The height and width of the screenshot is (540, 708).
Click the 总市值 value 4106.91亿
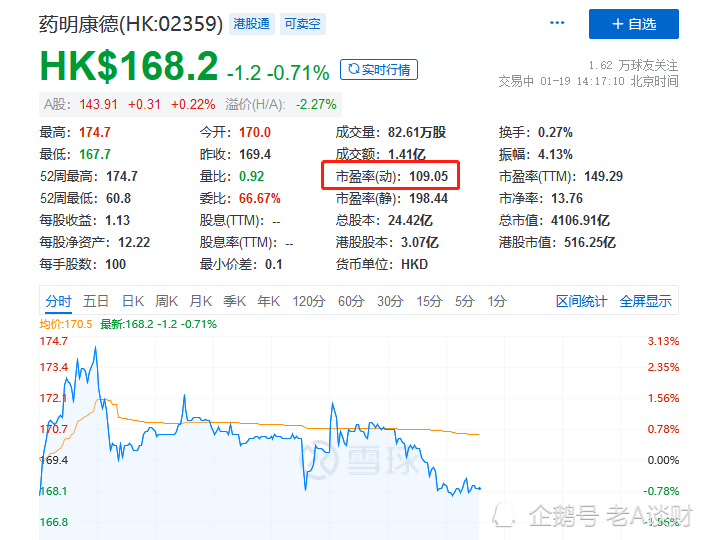pyautogui.click(x=580, y=220)
